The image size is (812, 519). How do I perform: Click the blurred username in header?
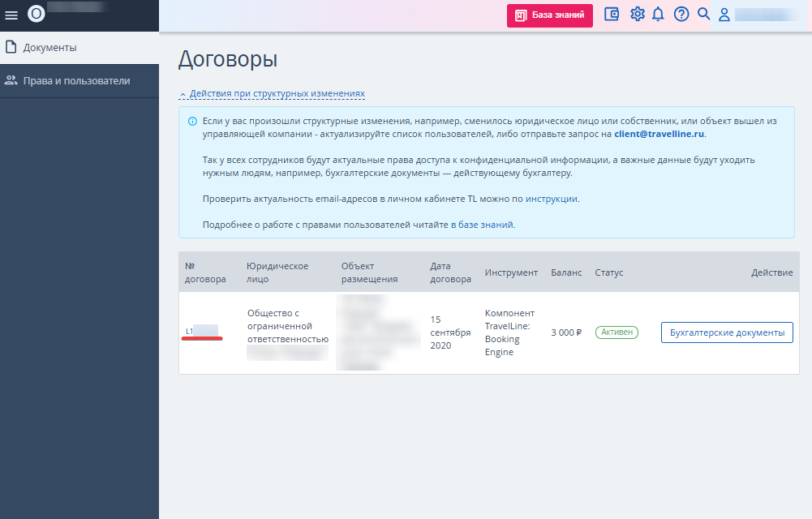[767, 15]
